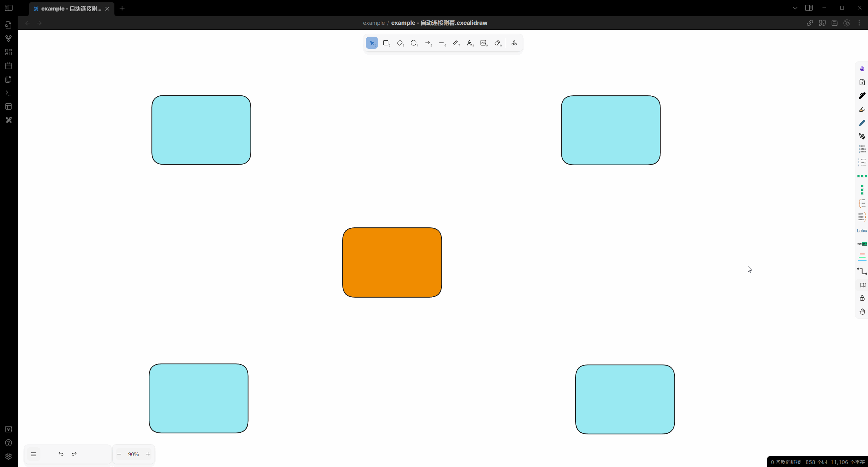The height and width of the screenshot is (467, 868).
Task: Select the Insert image tool
Action: coord(483,43)
